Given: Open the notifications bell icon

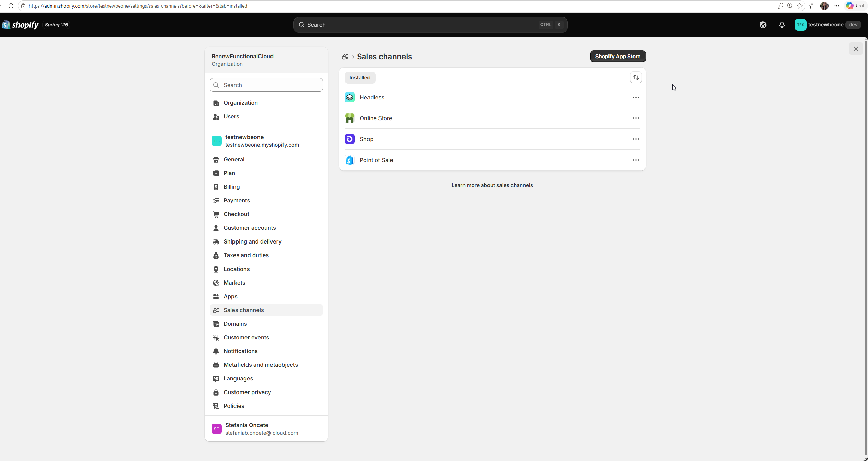Looking at the screenshot, I should click(x=782, y=25).
